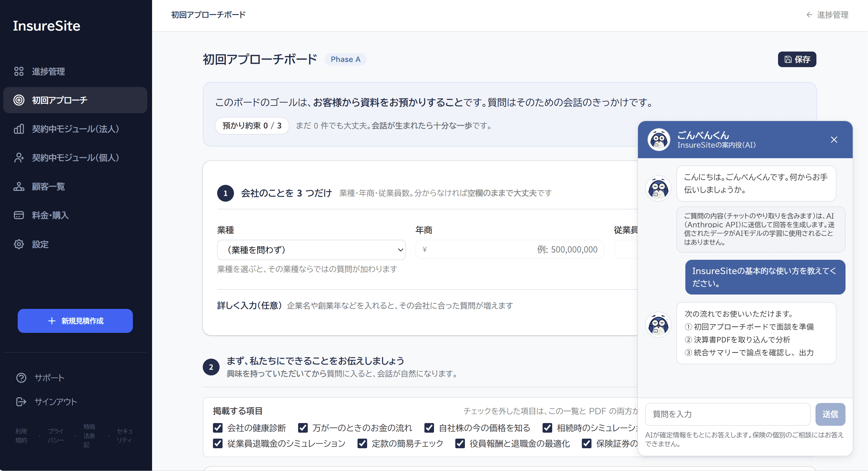The height and width of the screenshot is (471, 868).
Task: Click the 進捗管理 grid icon in sidebar
Action: pyautogui.click(x=19, y=71)
